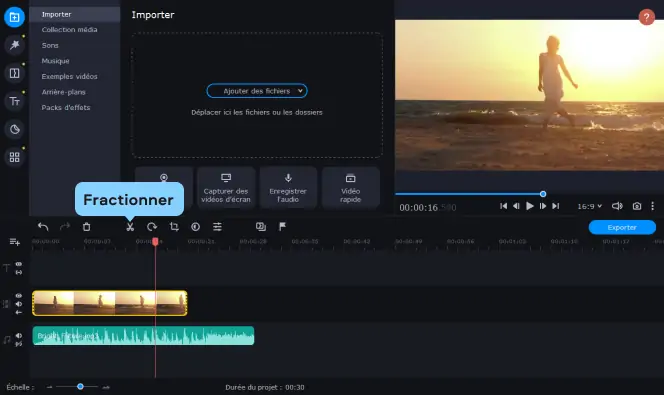The height and width of the screenshot is (395, 664).
Task: Click the 00:00:16 timecode display
Action: pyautogui.click(x=428, y=207)
